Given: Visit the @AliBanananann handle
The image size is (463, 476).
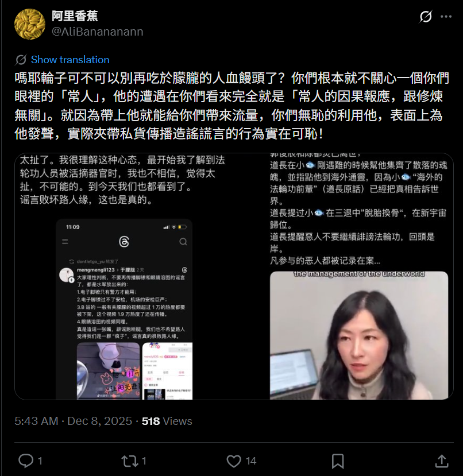Looking at the screenshot, I should coord(98,32).
